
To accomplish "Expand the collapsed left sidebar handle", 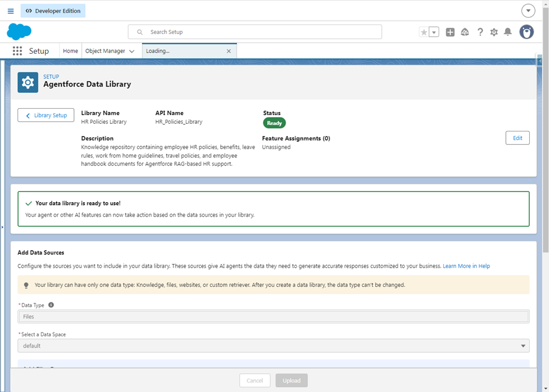I will 2,227.
